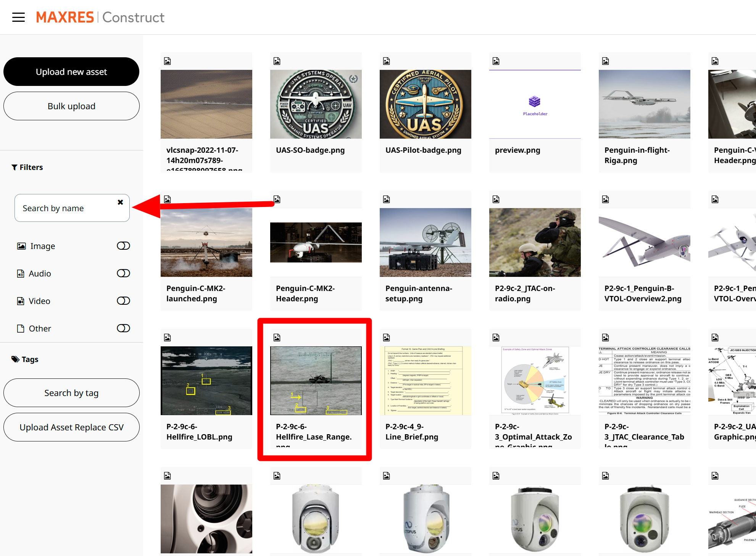The width and height of the screenshot is (756, 556).
Task: Click Upload Asset Replace CSV
Action: (x=71, y=427)
